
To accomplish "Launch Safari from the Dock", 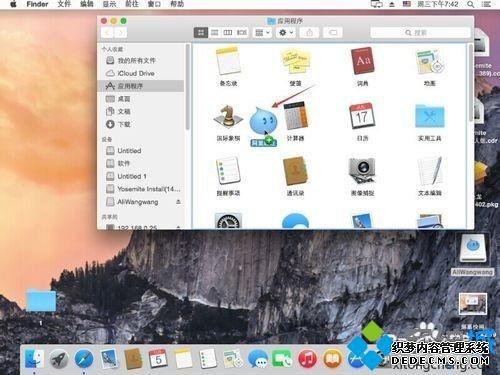I will coord(84,359).
